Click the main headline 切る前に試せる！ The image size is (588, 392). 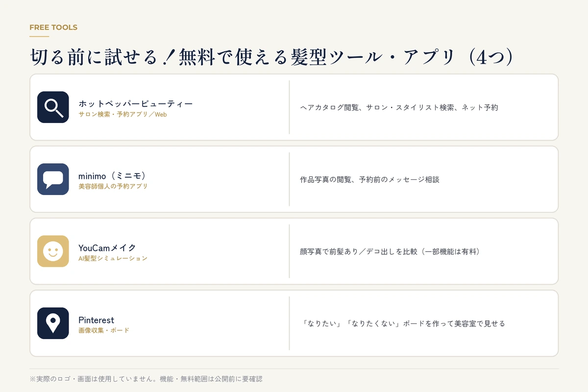[271, 57]
